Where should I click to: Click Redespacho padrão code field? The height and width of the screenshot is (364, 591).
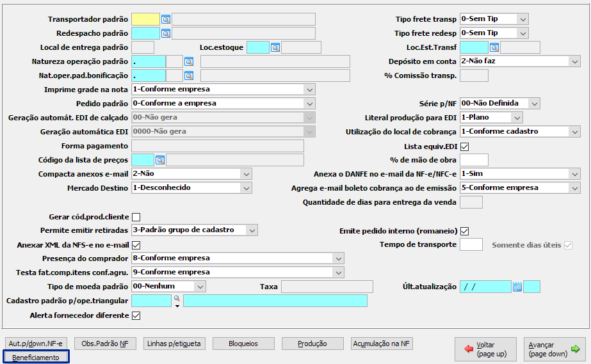click(x=145, y=33)
